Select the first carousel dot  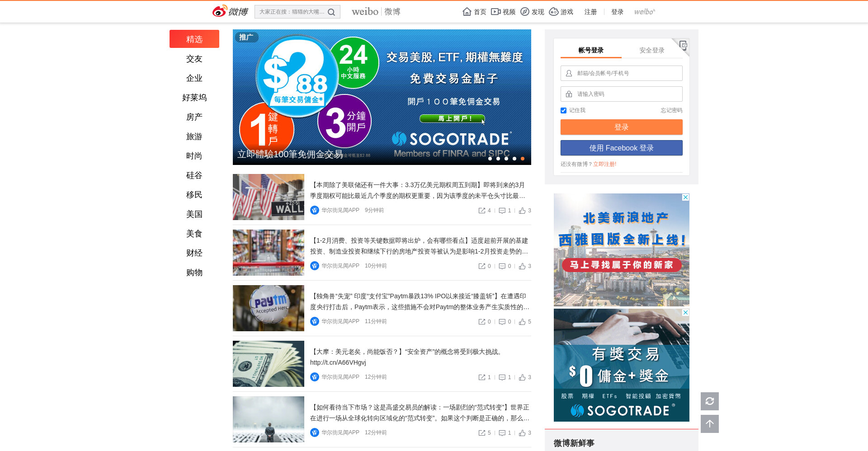pos(490,159)
